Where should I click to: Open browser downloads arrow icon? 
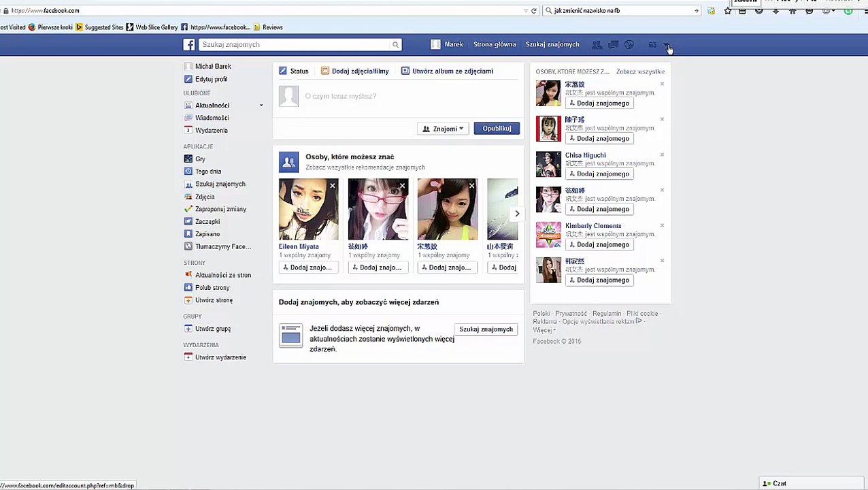tap(776, 10)
